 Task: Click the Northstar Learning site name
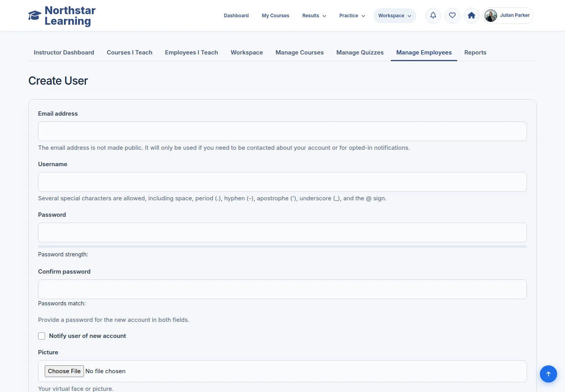[70, 16]
